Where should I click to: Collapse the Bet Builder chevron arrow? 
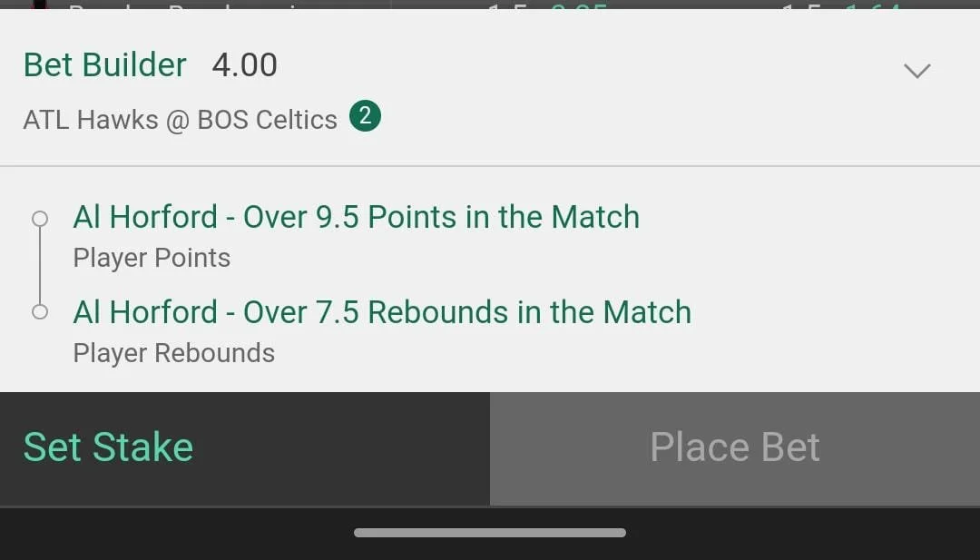click(x=916, y=70)
